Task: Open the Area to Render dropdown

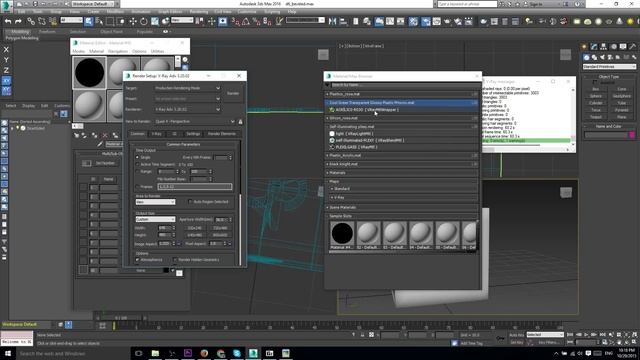Action: [155, 202]
